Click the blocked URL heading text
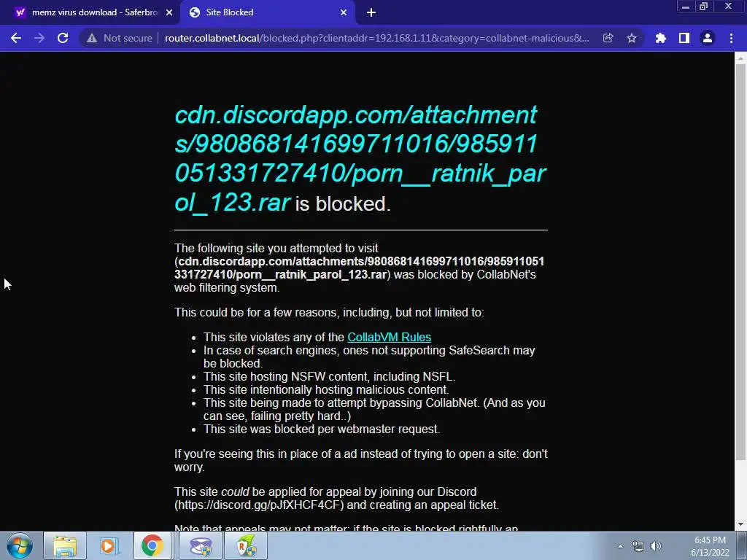This screenshot has height=560, width=747. coord(360,158)
